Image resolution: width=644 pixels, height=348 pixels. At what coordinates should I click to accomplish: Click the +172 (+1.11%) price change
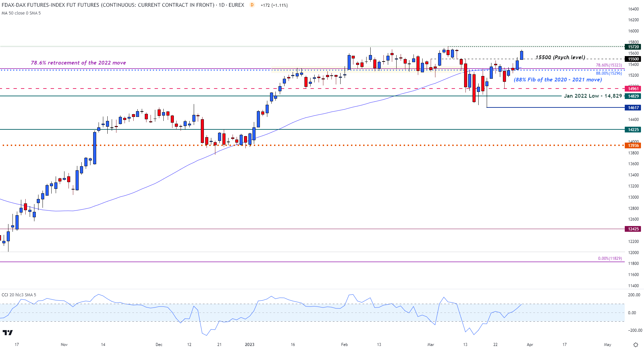(x=274, y=5)
